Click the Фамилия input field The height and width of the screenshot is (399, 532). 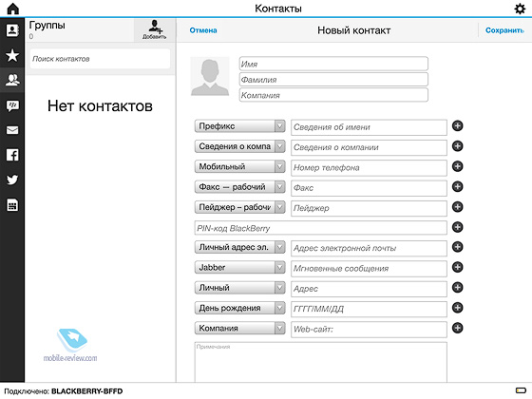click(333, 80)
